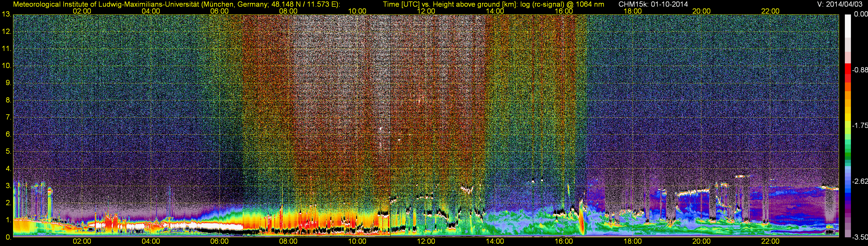Click the 10:00 label on the top time axis
This screenshot has width=868, height=246.
pos(357,11)
